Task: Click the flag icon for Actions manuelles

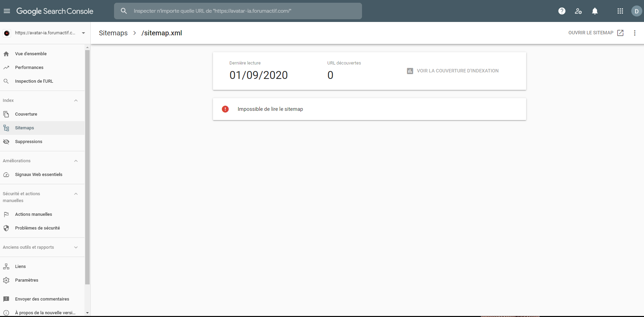Action: (x=6, y=214)
